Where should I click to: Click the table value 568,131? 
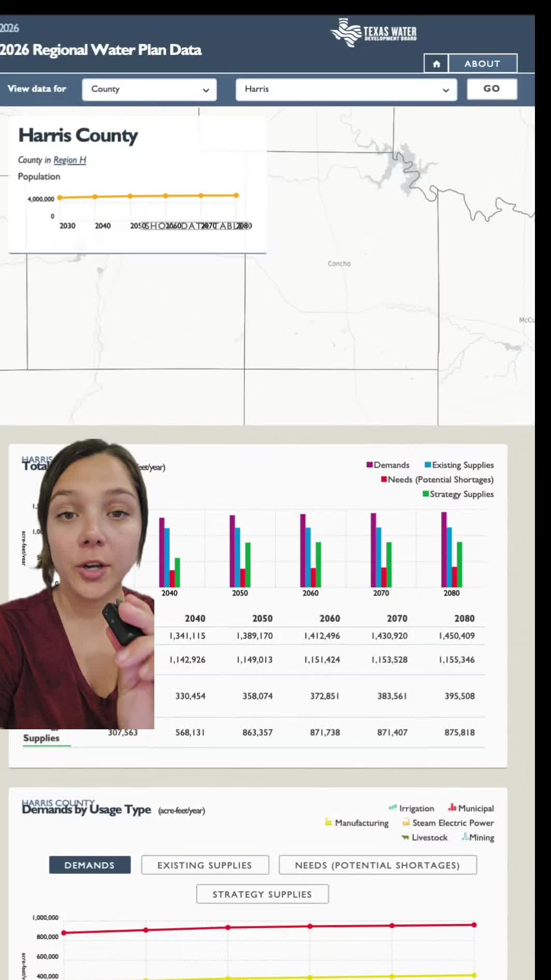pyautogui.click(x=190, y=732)
